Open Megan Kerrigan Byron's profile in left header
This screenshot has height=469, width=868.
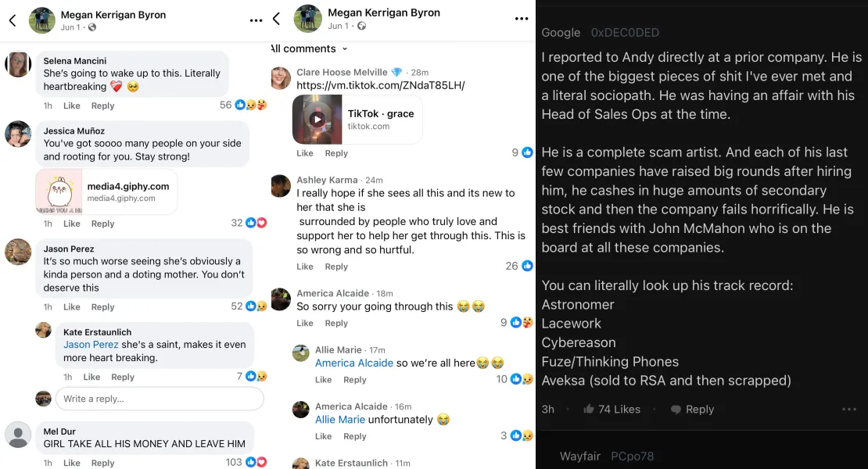coord(113,15)
